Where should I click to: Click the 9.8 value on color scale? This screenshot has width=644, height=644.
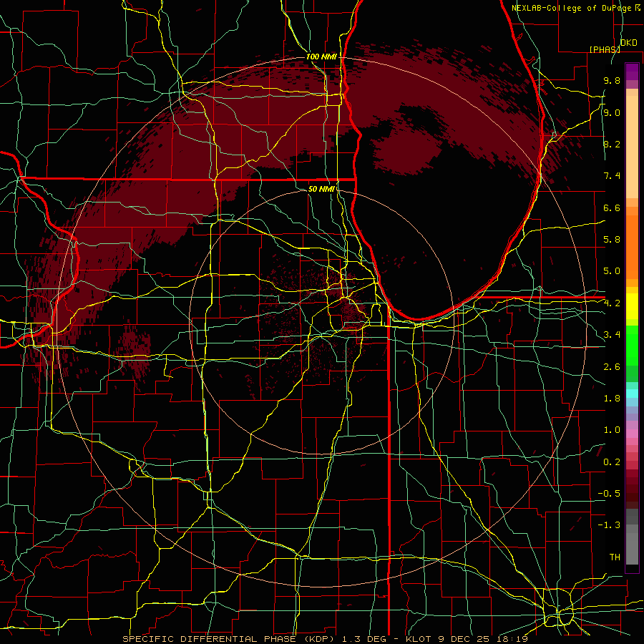tap(612, 81)
